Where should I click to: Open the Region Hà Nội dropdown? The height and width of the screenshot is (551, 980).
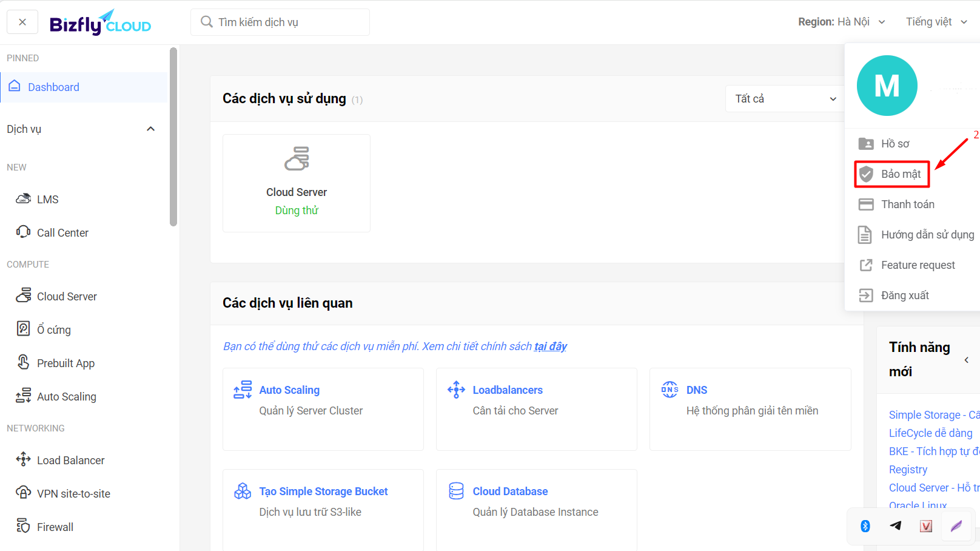point(842,22)
